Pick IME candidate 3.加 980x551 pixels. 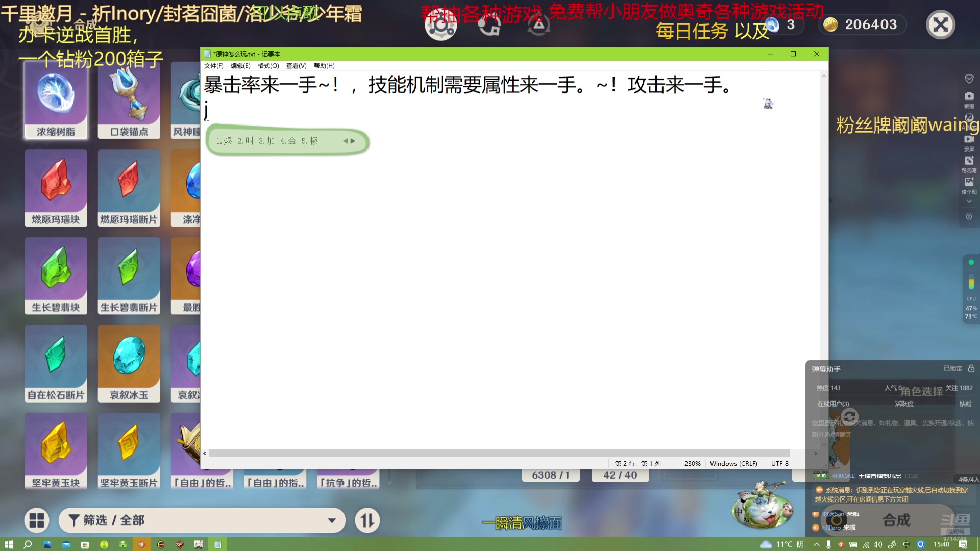267,141
